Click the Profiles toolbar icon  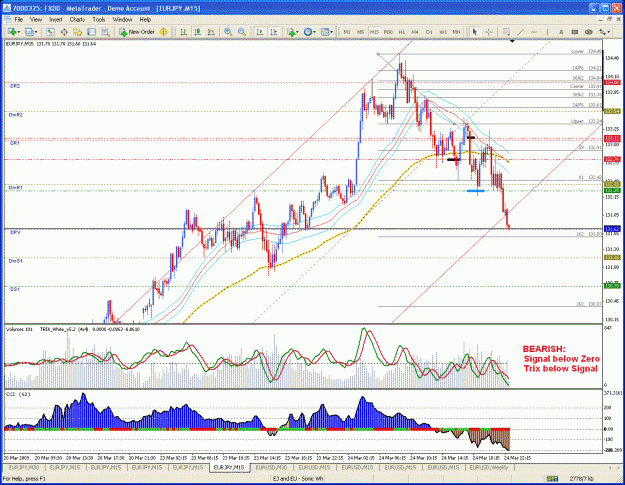coord(29,32)
